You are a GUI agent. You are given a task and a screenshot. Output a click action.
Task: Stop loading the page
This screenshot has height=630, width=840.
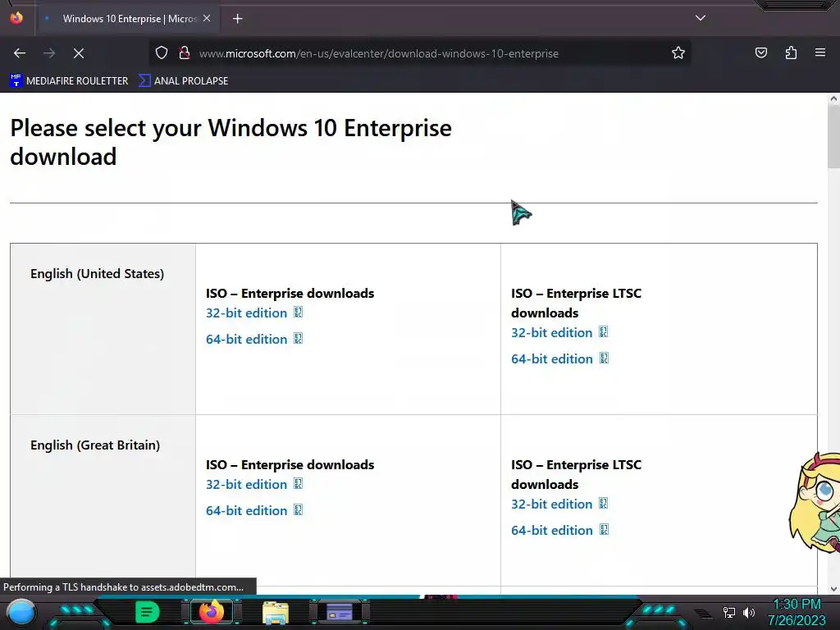coord(79,53)
